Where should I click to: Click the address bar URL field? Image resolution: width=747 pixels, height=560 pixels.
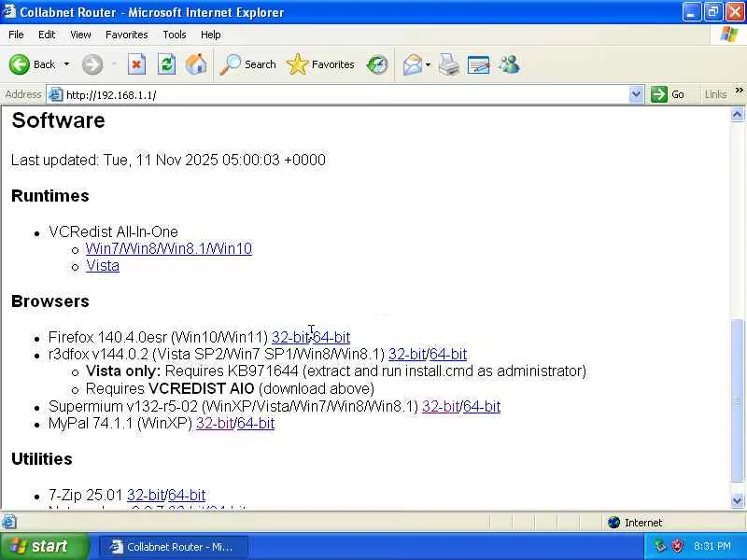pos(345,95)
